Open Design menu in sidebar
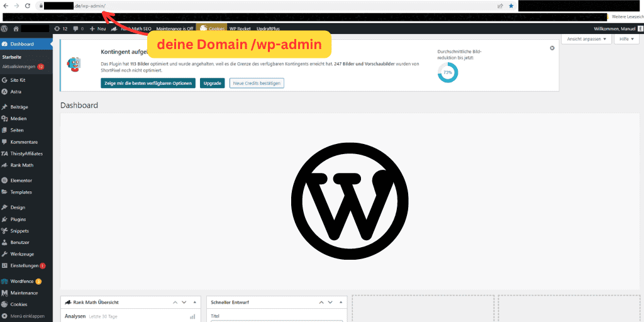This screenshot has height=322, width=644. pyautogui.click(x=26, y=208)
